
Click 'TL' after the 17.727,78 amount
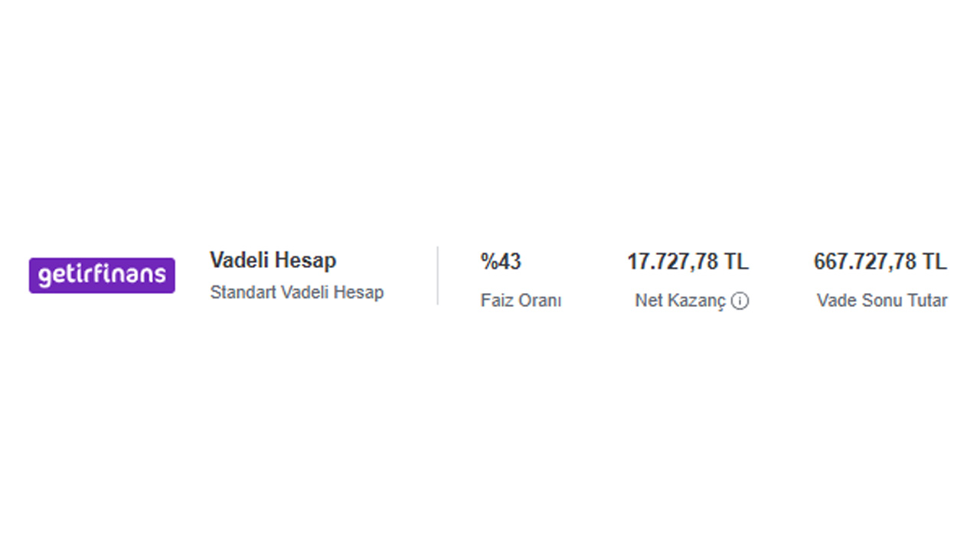coord(737,262)
